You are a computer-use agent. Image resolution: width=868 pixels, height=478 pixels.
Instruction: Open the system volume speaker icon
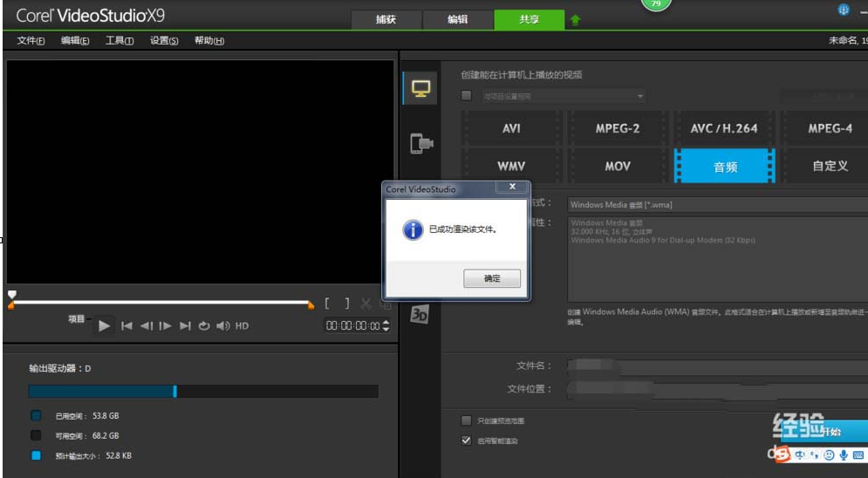point(222,326)
